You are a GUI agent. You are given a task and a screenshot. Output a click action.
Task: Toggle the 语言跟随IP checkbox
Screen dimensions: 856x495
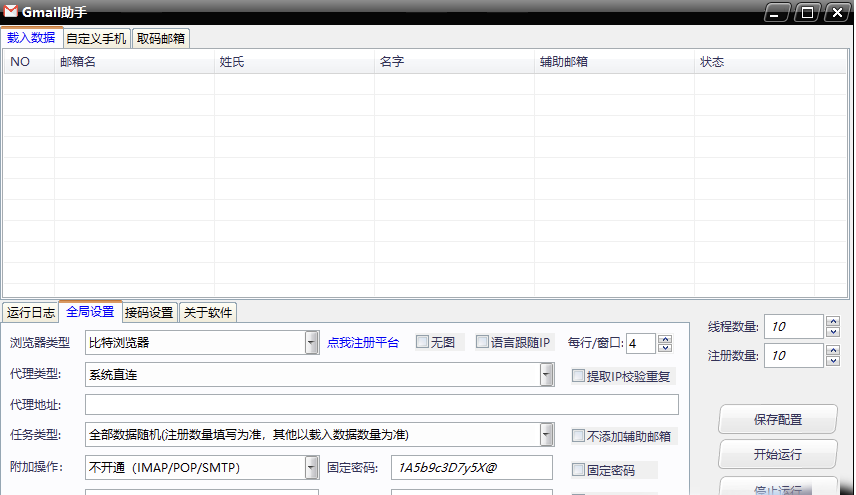click(482, 342)
